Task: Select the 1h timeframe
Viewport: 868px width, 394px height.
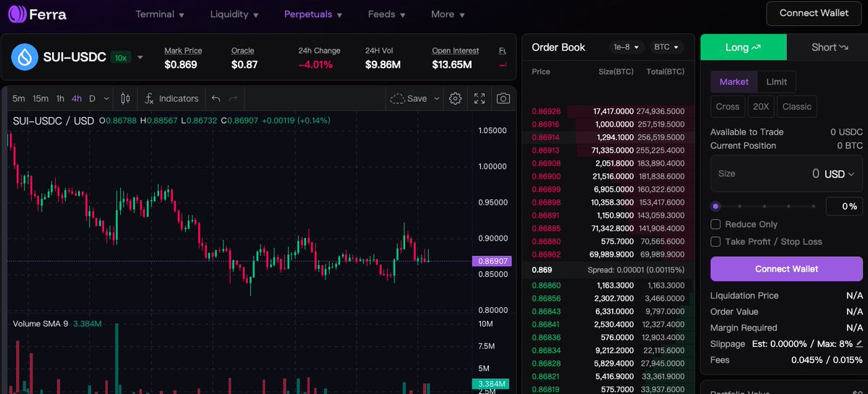Action: (x=60, y=98)
